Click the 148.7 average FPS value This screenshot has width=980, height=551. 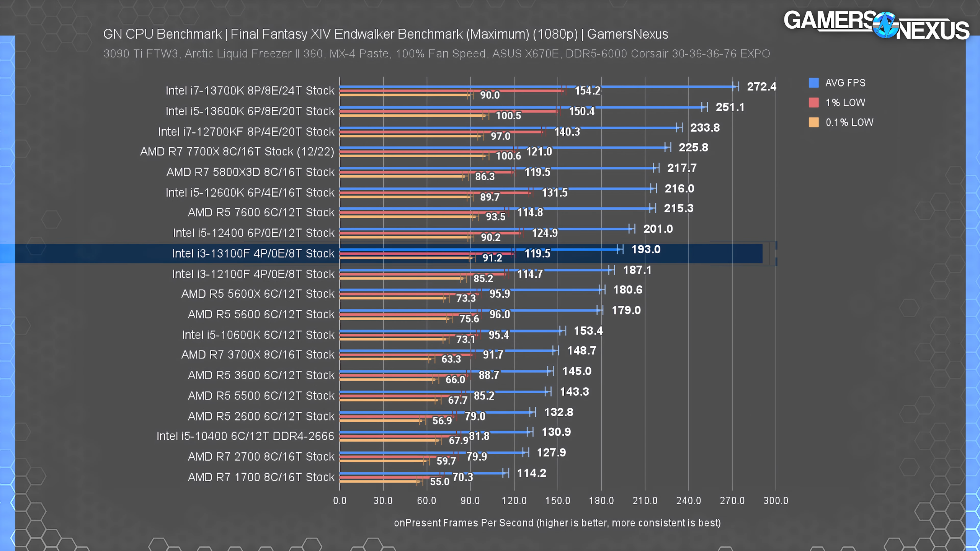click(x=581, y=351)
